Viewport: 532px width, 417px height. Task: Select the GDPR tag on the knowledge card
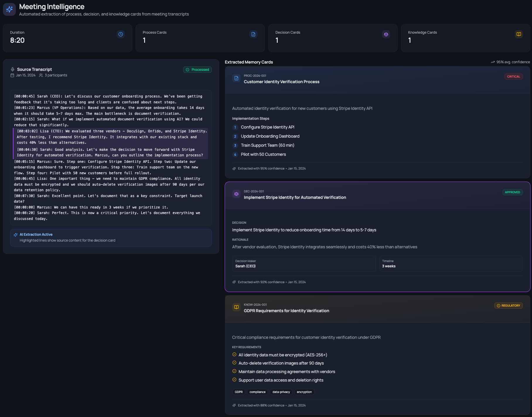click(x=238, y=392)
